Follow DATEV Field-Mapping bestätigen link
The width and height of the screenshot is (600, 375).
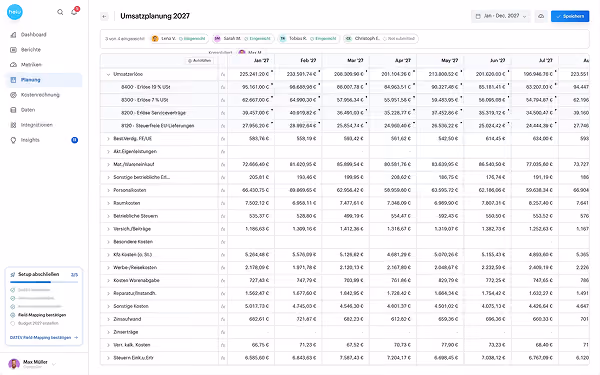point(44,338)
